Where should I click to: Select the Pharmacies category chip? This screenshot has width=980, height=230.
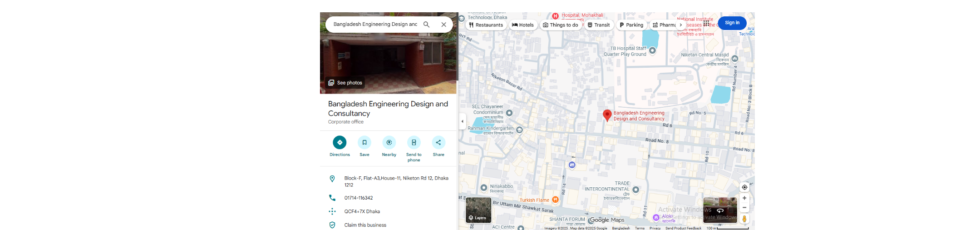tap(663, 25)
